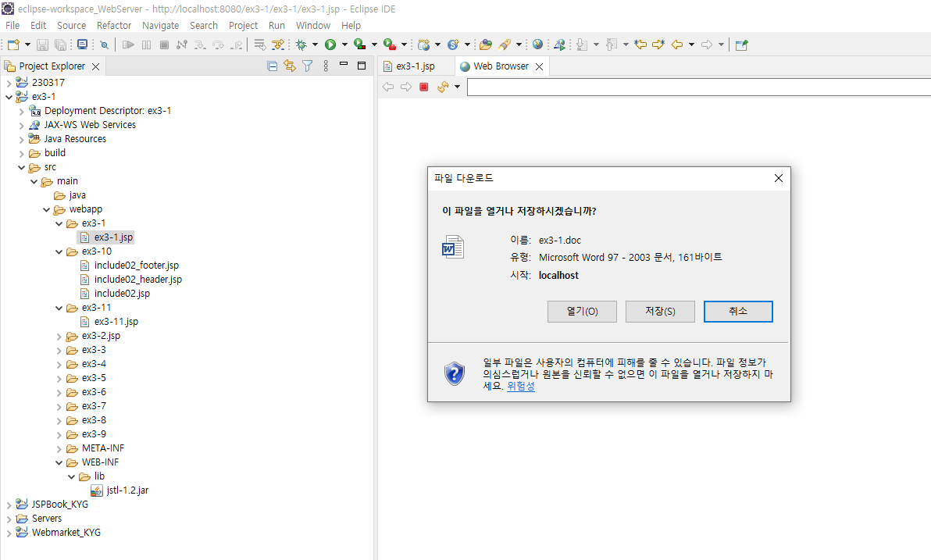931x560 pixels.
Task: Click the Use Step Filters icon
Action: pos(278,45)
